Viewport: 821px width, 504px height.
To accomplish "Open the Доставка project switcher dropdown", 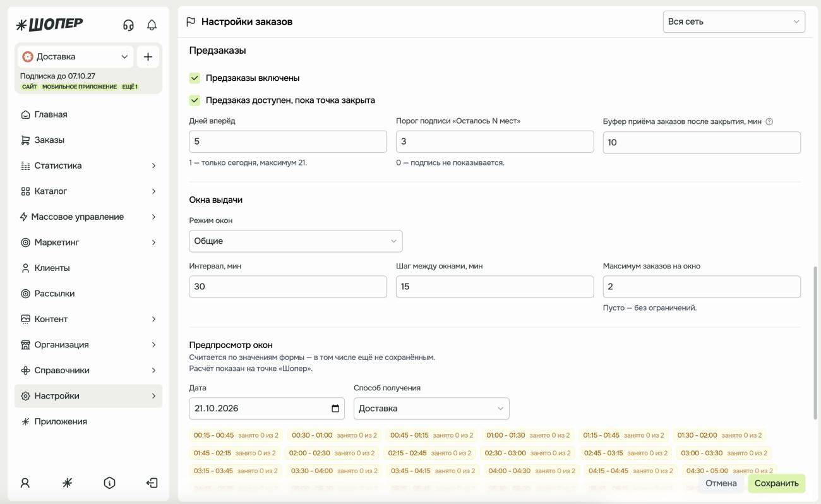I will point(75,57).
